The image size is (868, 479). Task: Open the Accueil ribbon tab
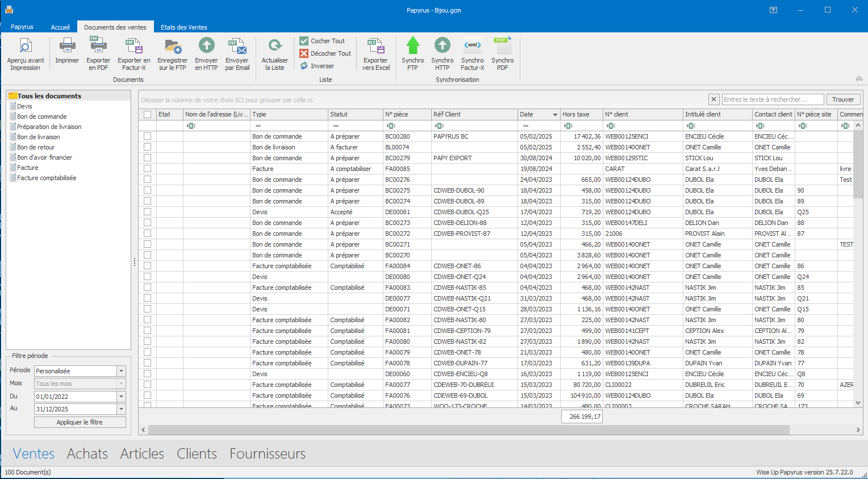(x=60, y=27)
